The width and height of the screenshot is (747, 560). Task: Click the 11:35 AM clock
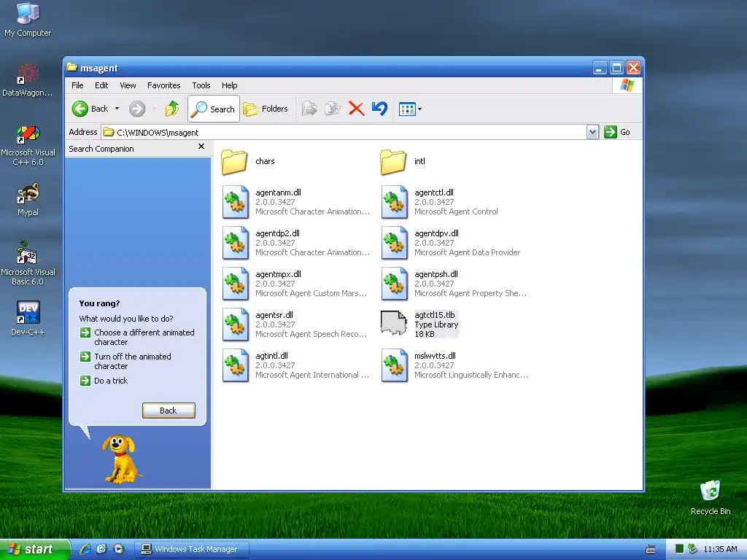click(x=720, y=550)
